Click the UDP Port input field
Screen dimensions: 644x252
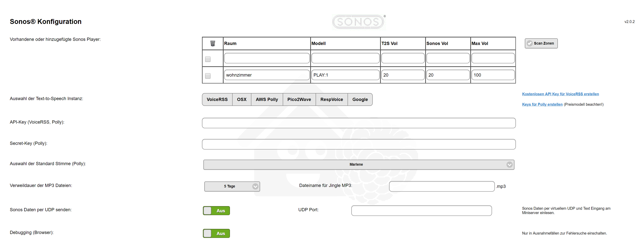[421, 211]
